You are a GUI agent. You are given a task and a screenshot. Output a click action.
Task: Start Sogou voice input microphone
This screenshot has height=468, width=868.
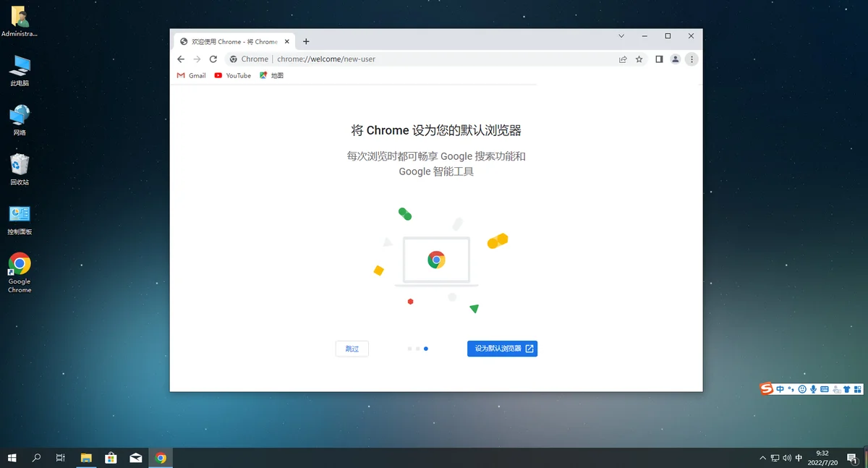coord(814,389)
